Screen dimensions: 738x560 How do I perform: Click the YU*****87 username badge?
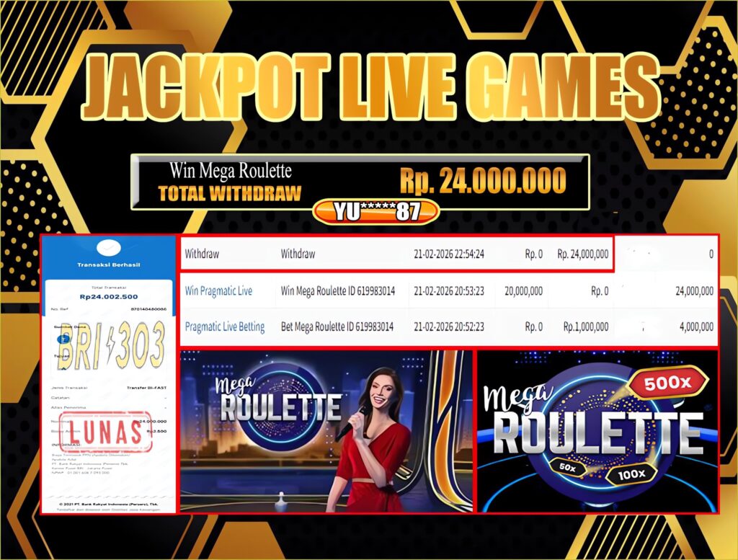click(375, 210)
